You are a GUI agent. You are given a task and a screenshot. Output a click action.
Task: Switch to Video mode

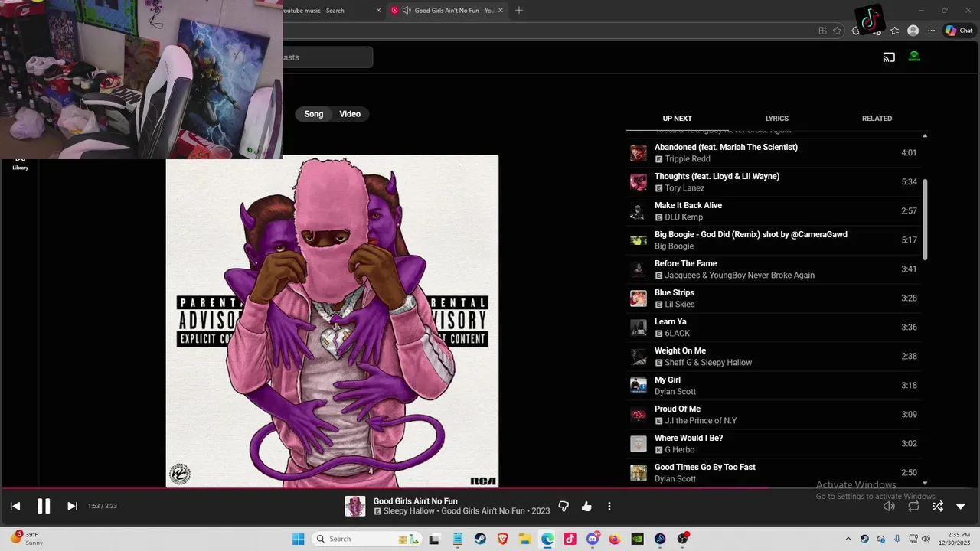click(x=350, y=114)
